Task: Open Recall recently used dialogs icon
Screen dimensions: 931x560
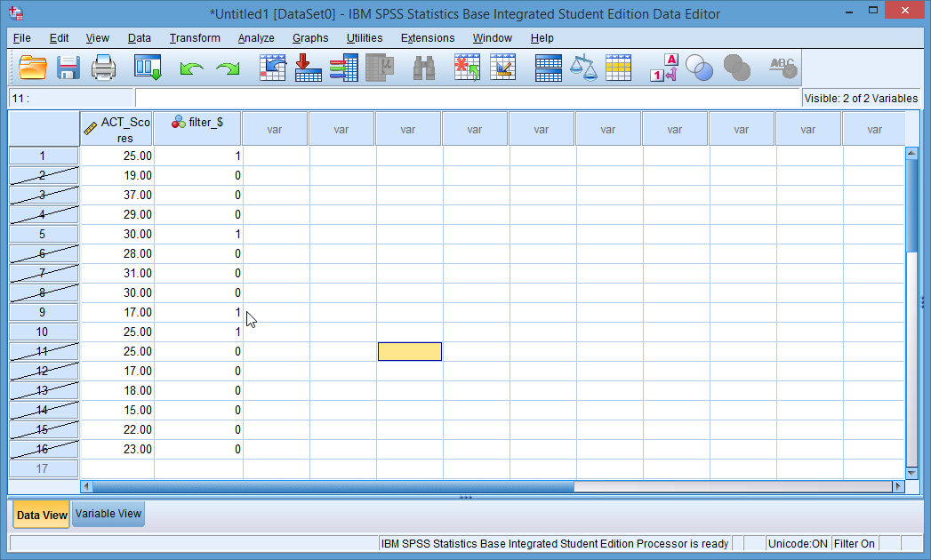Action: click(148, 68)
